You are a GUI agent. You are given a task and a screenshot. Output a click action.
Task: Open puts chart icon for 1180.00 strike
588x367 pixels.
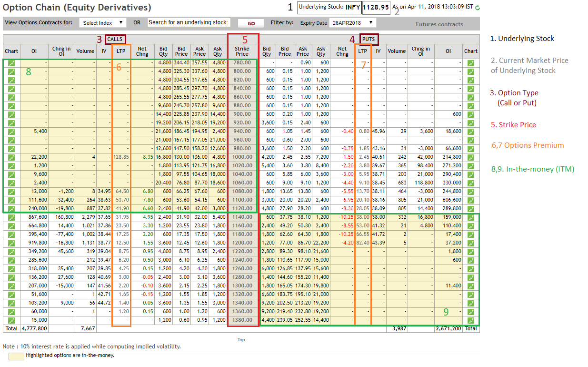click(x=471, y=234)
